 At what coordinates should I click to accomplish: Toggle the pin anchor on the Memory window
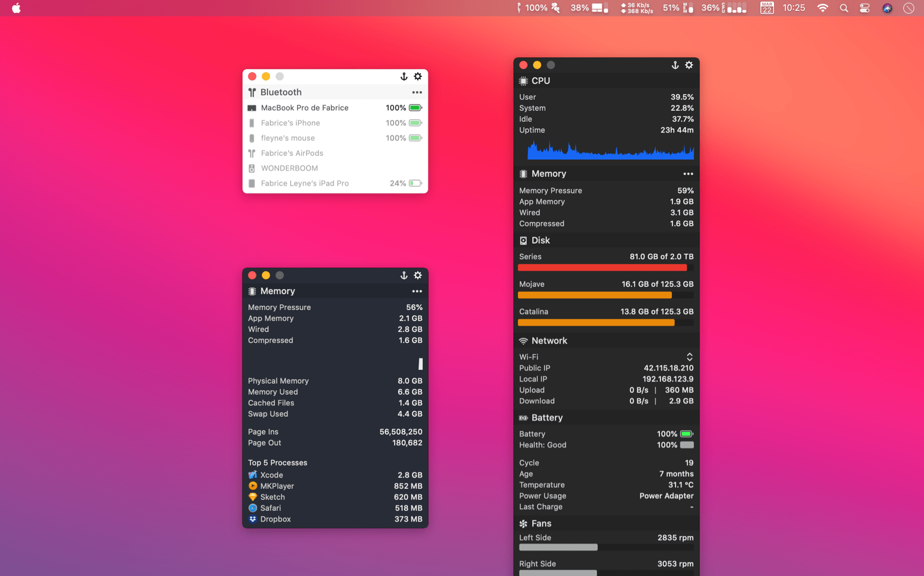pyautogui.click(x=404, y=276)
